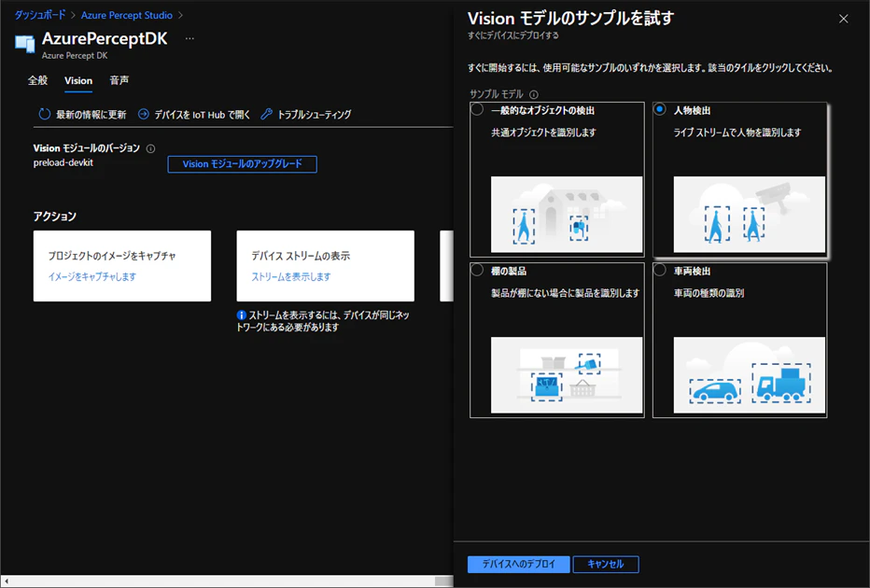
Task: Select the 棚の製品 radio button
Action: 477,270
